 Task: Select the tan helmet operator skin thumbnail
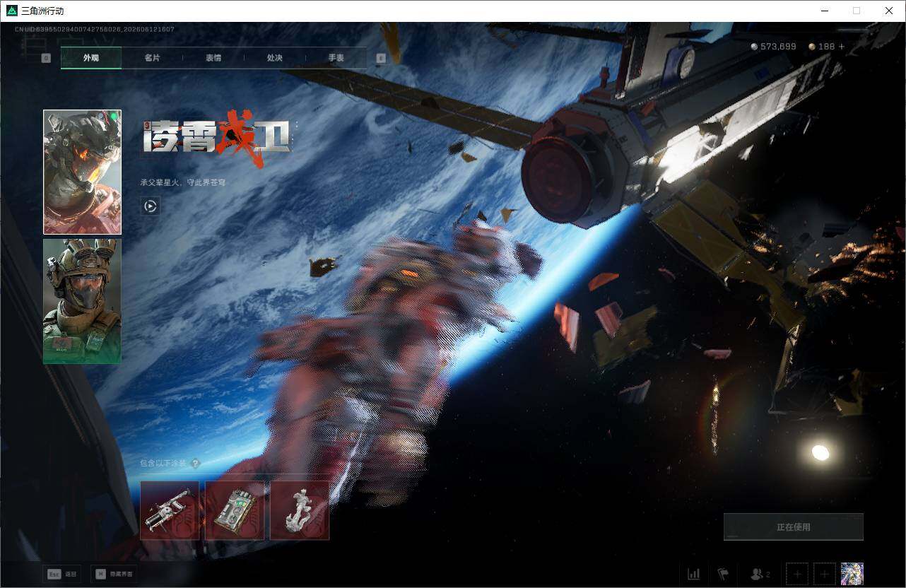click(82, 301)
